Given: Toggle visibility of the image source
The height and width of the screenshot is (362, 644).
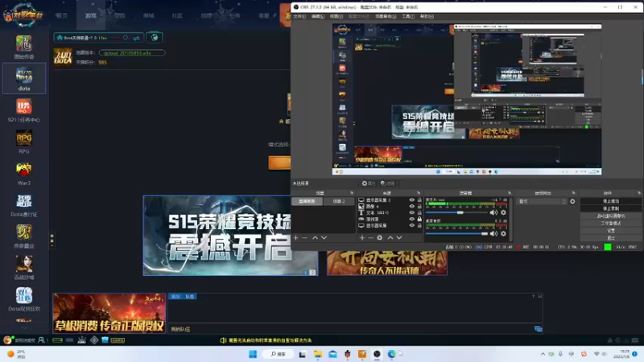Looking at the screenshot, I should (411, 207).
